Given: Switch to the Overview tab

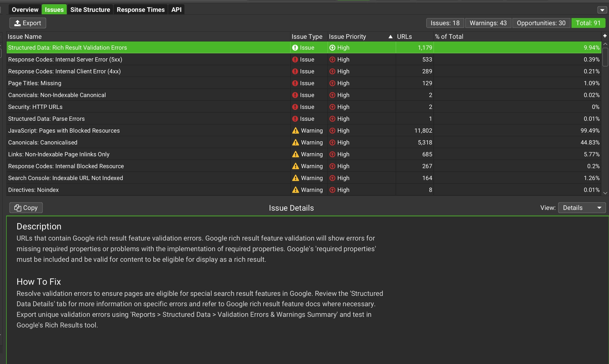Looking at the screenshot, I should coord(25,10).
